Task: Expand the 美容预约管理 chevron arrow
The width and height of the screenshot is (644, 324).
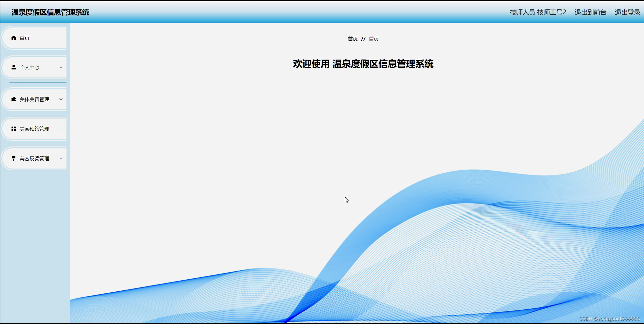Action: tap(61, 129)
